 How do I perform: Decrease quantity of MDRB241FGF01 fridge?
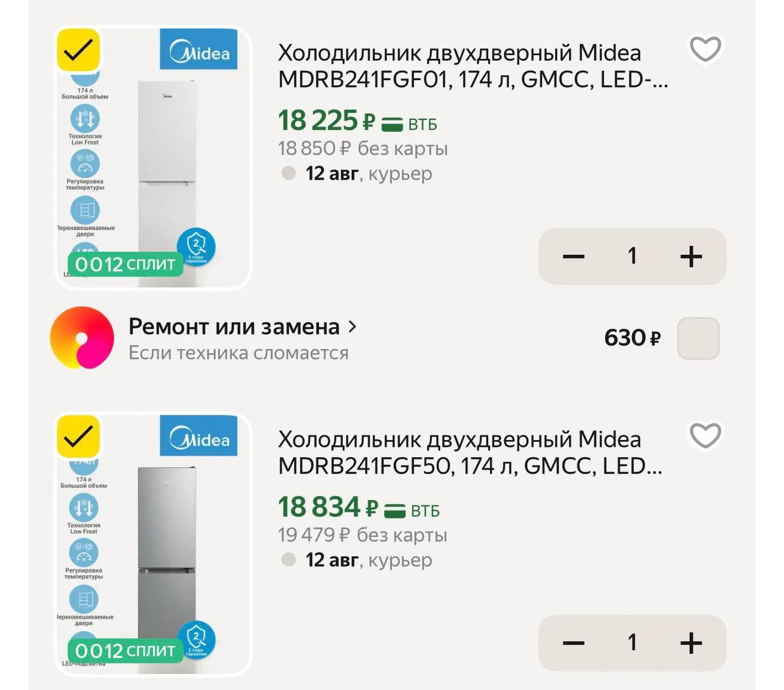tap(573, 256)
